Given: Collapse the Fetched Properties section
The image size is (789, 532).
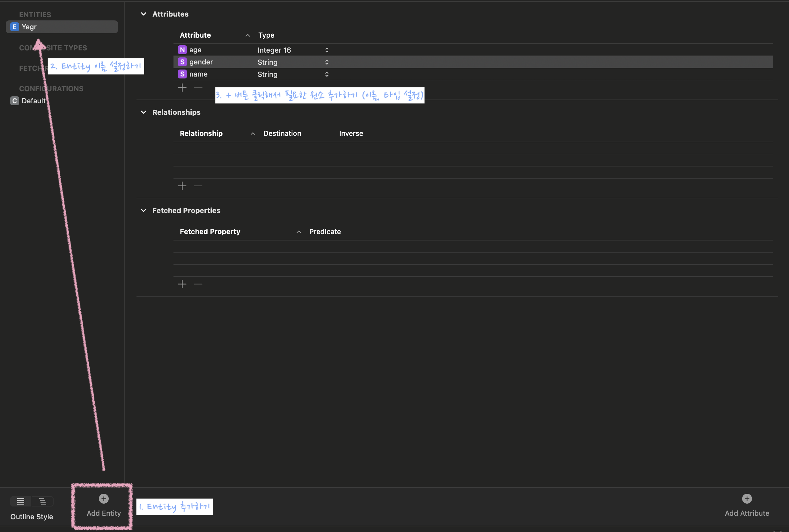Looking at the screenshot, I should pyautogui.click(x=144, y=211).
